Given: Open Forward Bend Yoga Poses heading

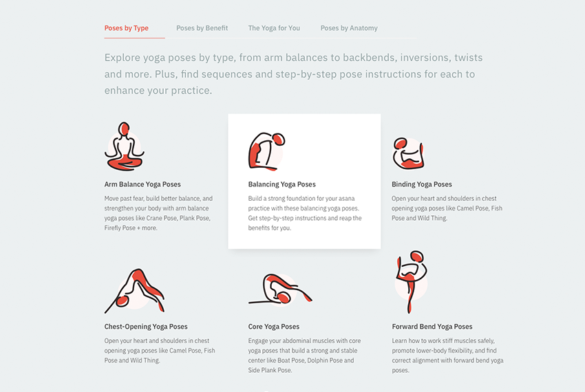Looking at the screenshot, I should (432, 327).
